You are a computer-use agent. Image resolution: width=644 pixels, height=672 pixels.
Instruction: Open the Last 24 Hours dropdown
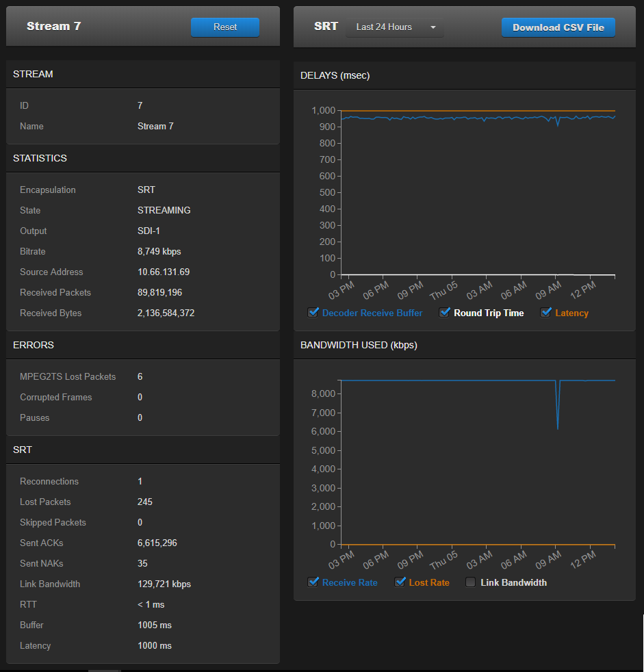[x=395, y=27]
